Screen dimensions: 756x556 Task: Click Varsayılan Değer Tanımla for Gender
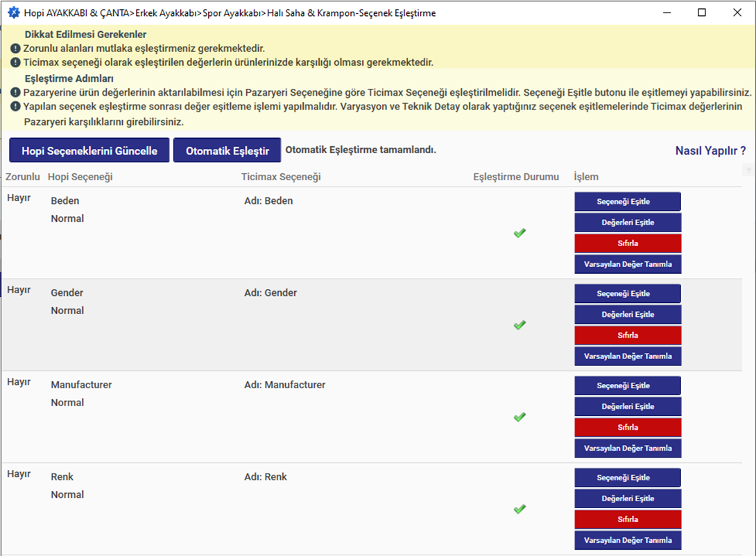(627, 356)
